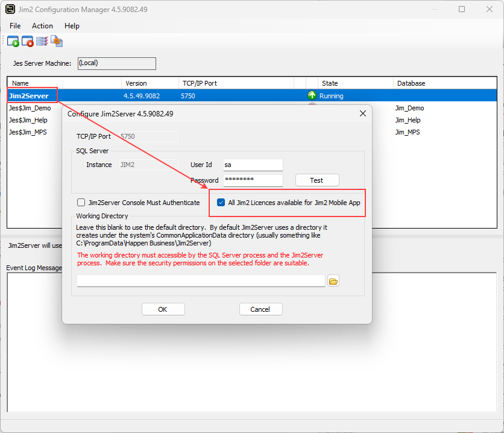Click the folder browse icon for Working Directory
504x433 pixels.
point(333,281)
